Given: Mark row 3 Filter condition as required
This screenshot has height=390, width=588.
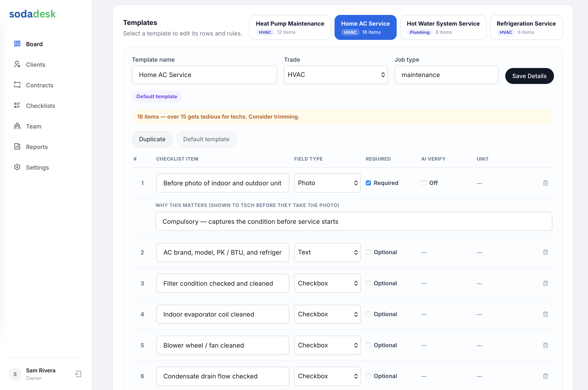Looking at the screenshot, I should tap(368, 283).
